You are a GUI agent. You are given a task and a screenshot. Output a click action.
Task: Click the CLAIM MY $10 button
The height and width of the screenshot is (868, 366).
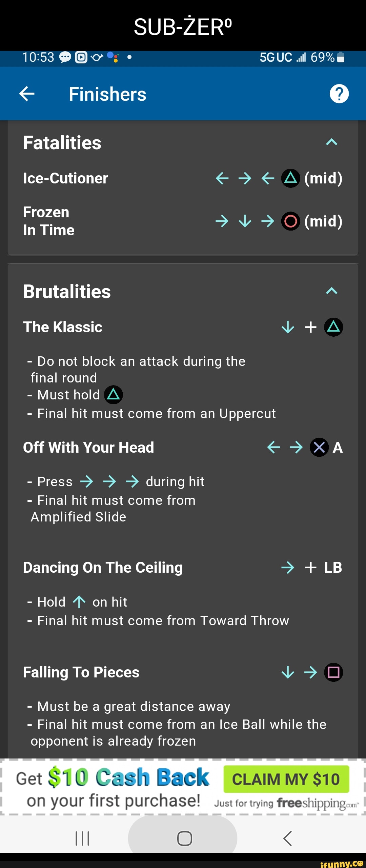[x=286, y=779]
